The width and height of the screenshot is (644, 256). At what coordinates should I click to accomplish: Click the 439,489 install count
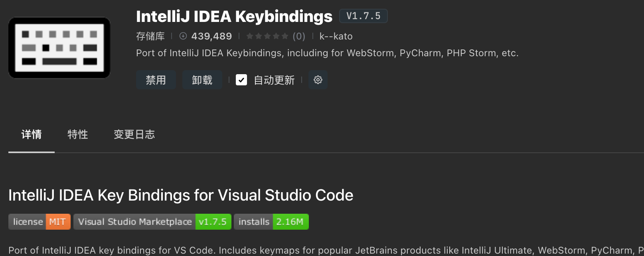click(211, 36)
